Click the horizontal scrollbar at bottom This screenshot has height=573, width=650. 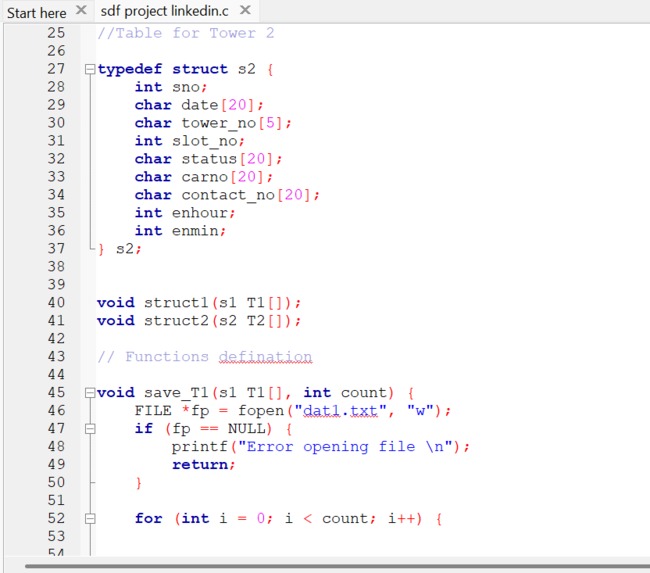337,566
